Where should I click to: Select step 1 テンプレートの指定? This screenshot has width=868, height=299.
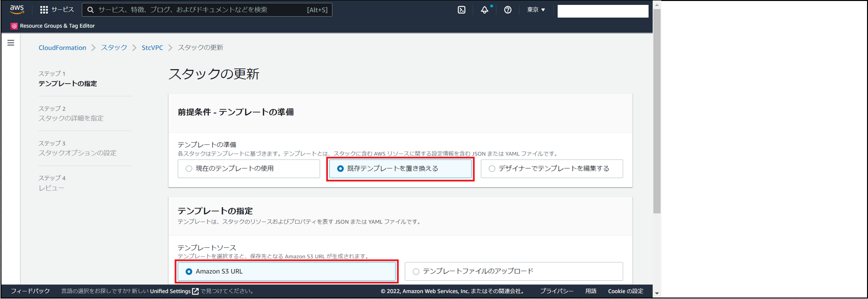pyautogui.click(x=68, y=84)
